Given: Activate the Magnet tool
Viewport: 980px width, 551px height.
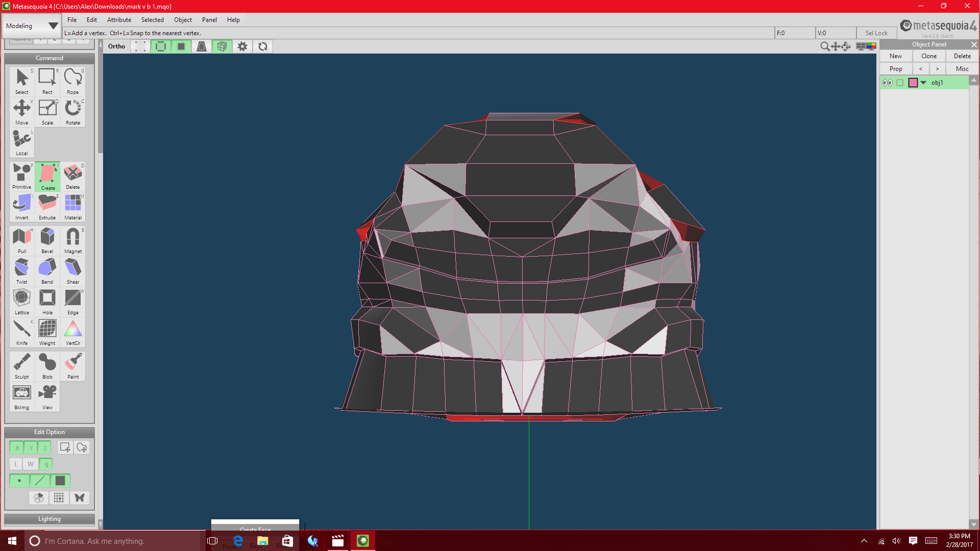Looking at the screenshot, I should (73, 240).
